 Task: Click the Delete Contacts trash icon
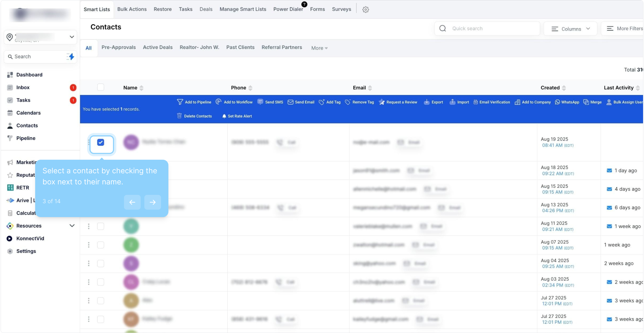pyautogui.click(x=179, y=116)
